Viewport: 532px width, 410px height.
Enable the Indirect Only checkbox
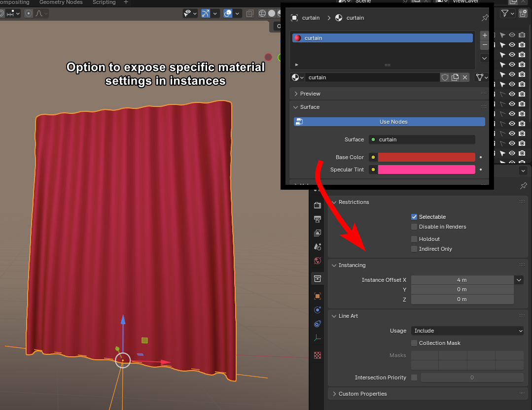tap(414, 249)
